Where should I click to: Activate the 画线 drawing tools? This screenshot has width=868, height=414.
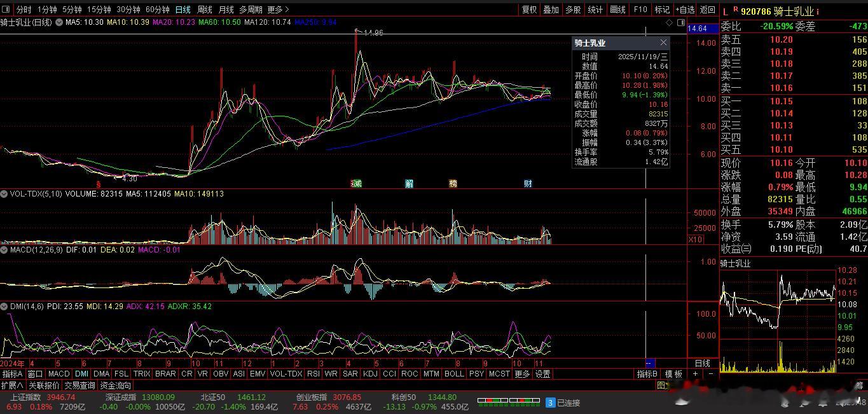click(x=617, y=10)
